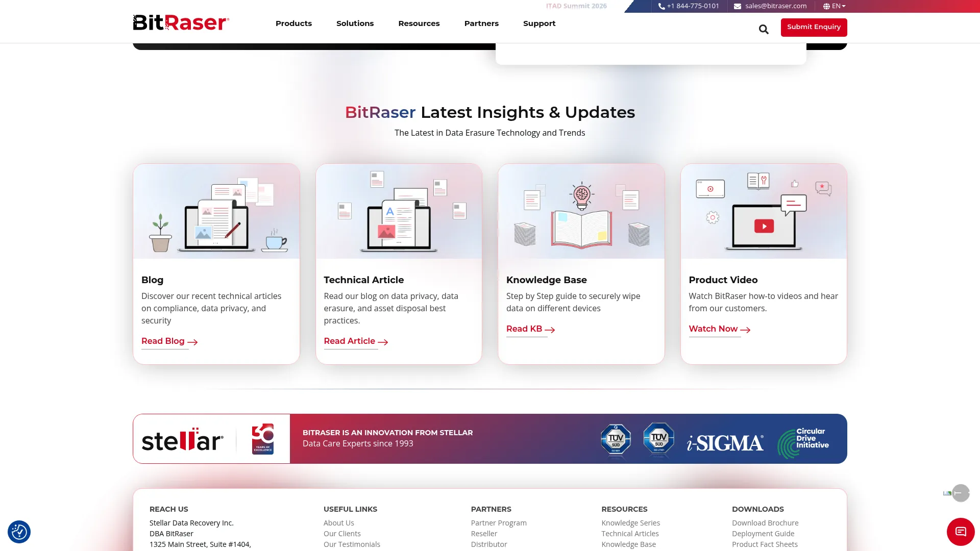Open Our Clients footer link
This screenshot has width=980, height=551.
click(342, 534)
